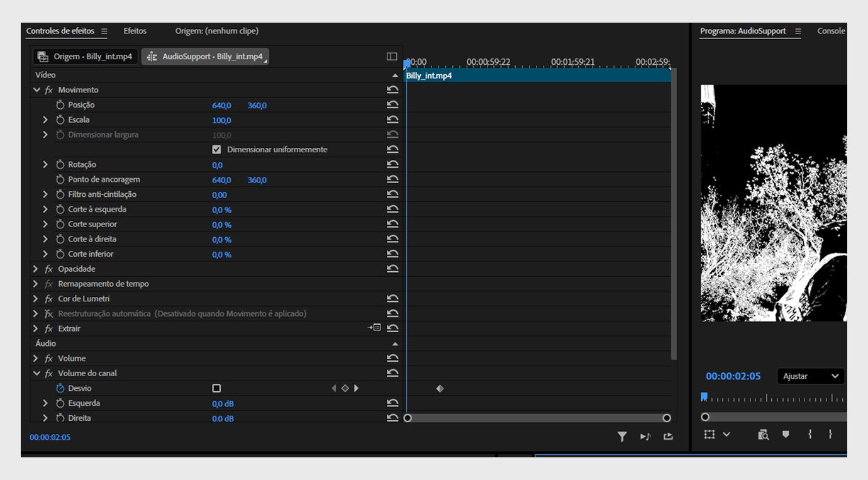Reset the Corte inferior value

click(392, 254)
